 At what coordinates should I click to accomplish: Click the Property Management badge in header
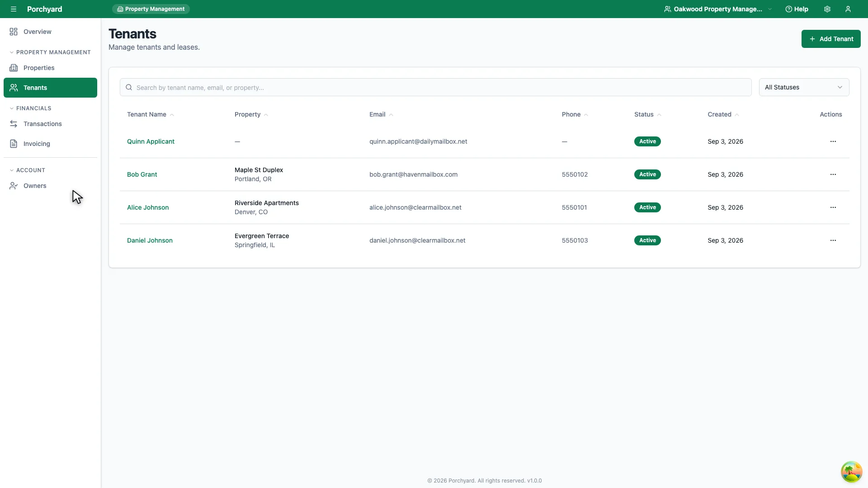151,9
